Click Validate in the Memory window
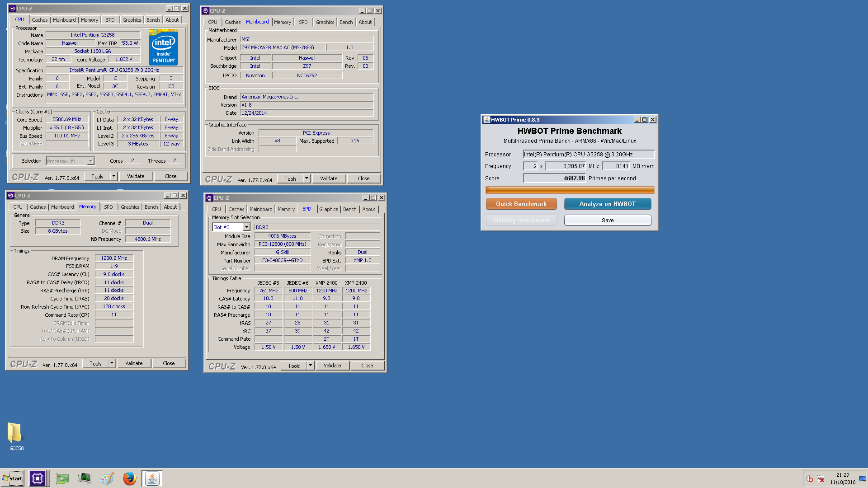The height and width of the screenshot is (488, 868). (x=134, y=363)
